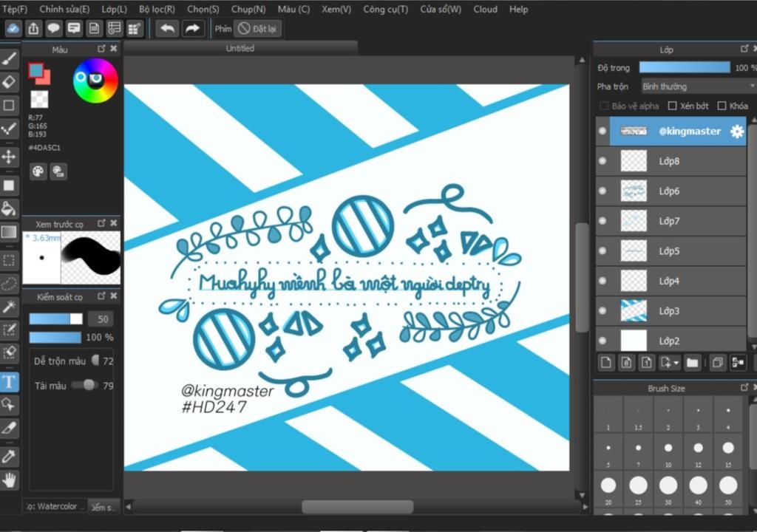Select the Lớp2 layer thumbnail
Viewport: 757px width, 532px height.
pos(634,341)
